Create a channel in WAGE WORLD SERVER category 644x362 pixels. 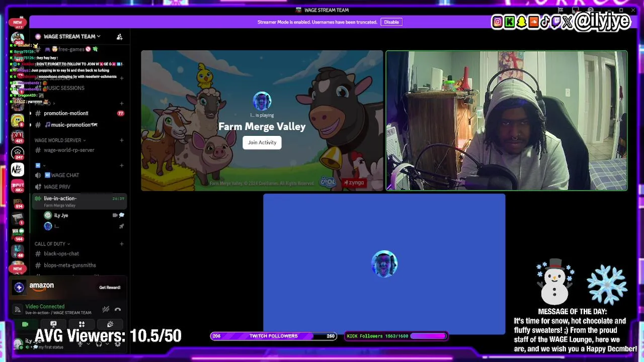tap(121, 140)
